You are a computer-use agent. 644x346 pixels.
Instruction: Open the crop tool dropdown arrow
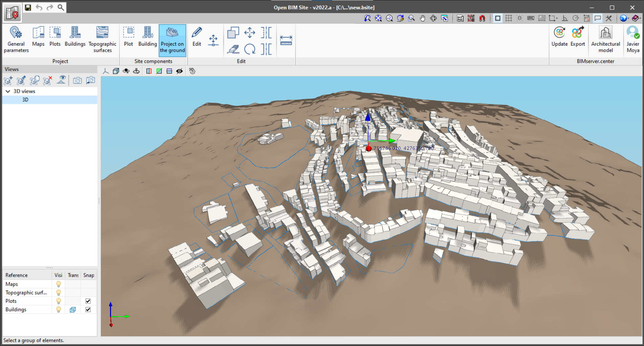[x=557, y=19]
